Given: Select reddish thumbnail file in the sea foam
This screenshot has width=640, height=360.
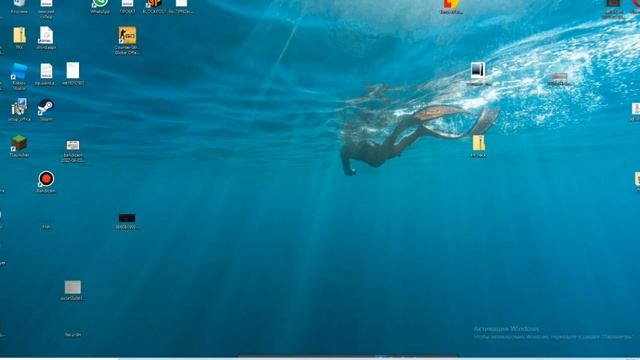Looking at the screenshot, I should click(559, 79).
